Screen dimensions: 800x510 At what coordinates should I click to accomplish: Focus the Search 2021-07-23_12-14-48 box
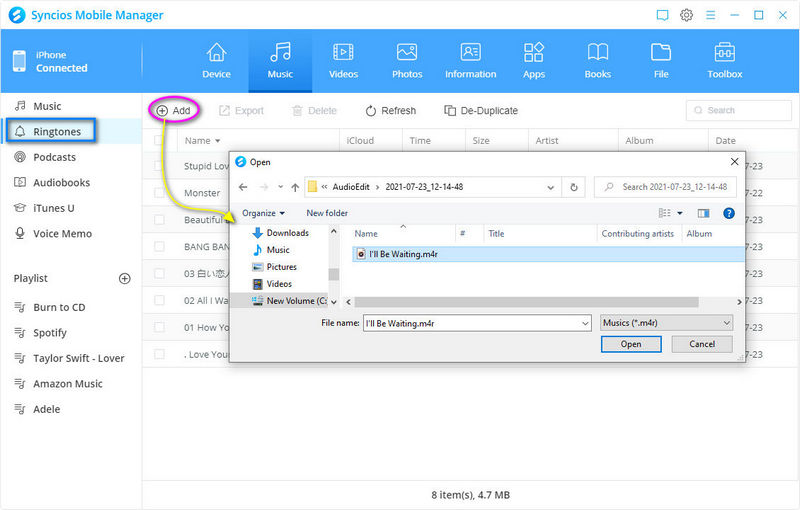(x=665, y=187)
